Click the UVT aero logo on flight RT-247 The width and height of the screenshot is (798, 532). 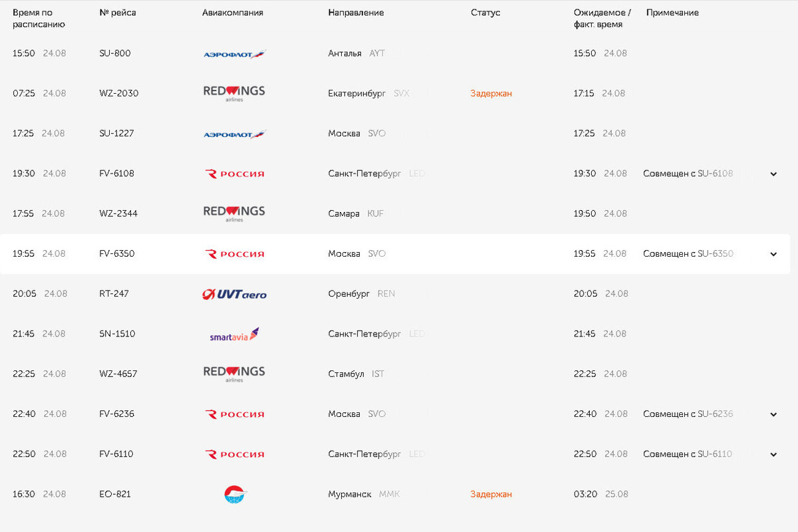tap(234, 294)
